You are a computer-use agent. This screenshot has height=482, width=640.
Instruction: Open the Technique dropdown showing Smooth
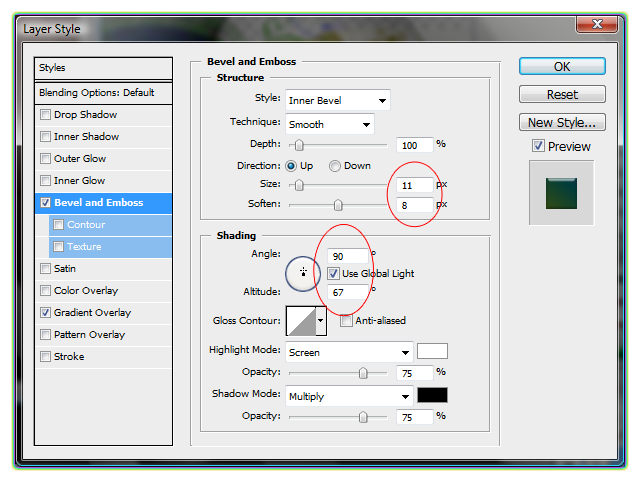pyautogui.click(x=330, y=124)
